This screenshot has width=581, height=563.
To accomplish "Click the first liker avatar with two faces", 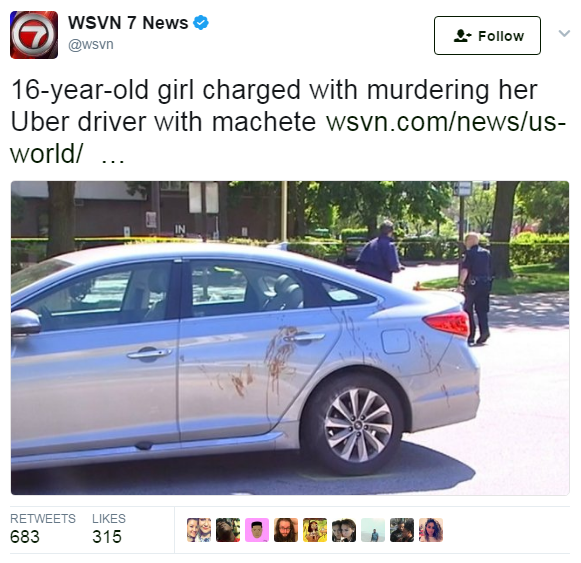I will (x=199, y=530).
